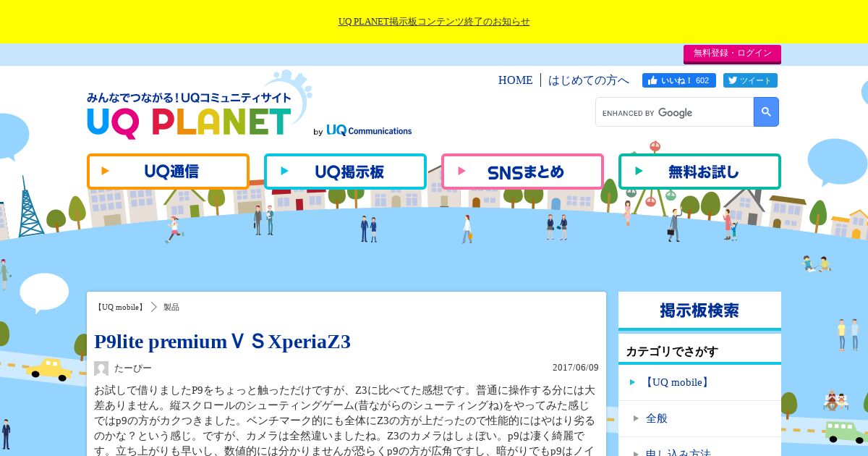Screen dimensions: 868x456
Task: Click the username たーぴー
Action: [133, 368]
